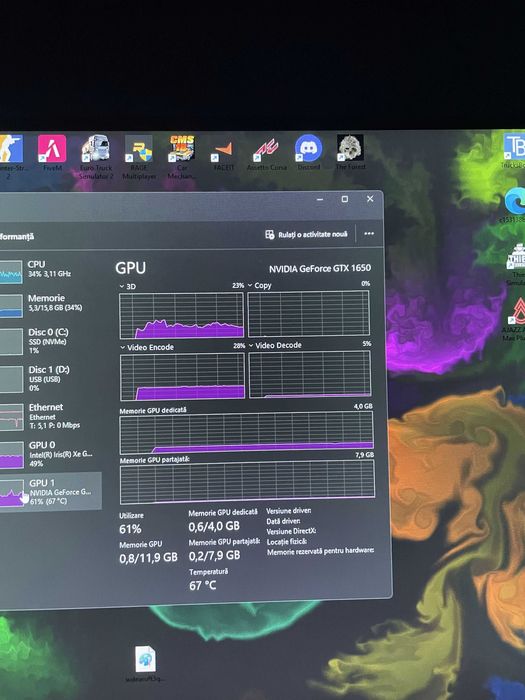Click the 'Memorie GPU dedicată' graph

coord(246,432)
